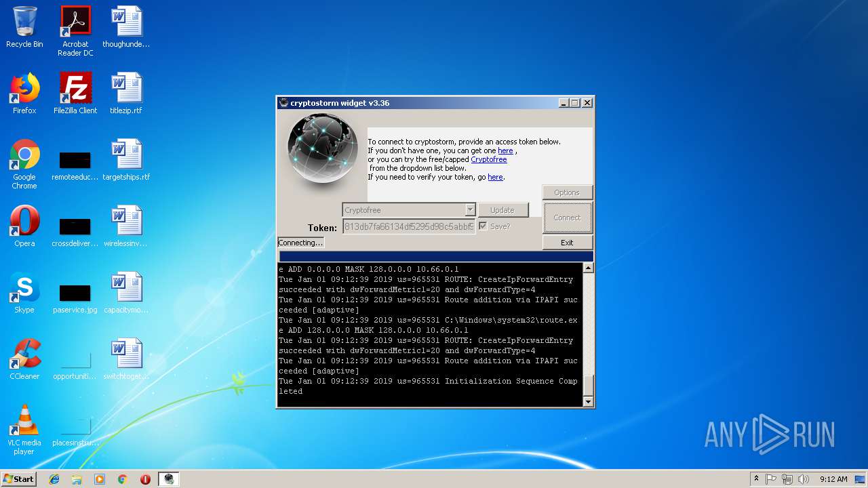The width and height of the screenshot is (868, 488).
Task: Show hidden system tray icons
Action: pyautogui.click(x=756, y=479)
